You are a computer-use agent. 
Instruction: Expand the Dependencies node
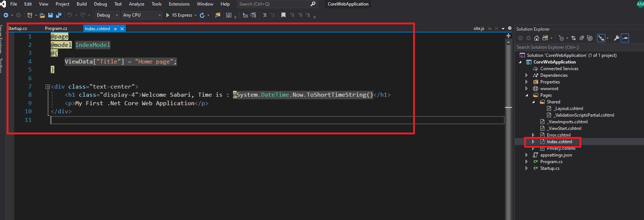click(527, 75)
